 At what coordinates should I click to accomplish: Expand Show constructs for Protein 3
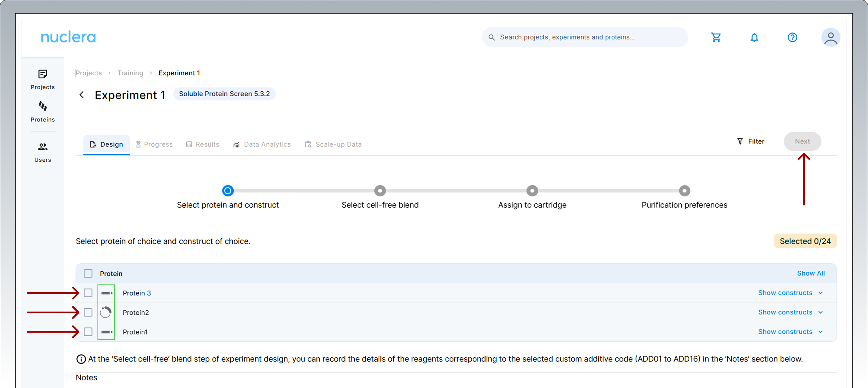tap(790, 293)
